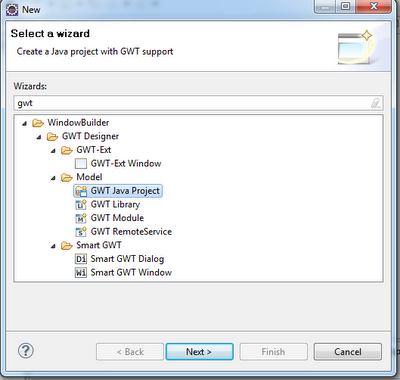This screenshot has height=380, width=400.
Task: Select the GWT Designer tree label
Action: (90, 136)
